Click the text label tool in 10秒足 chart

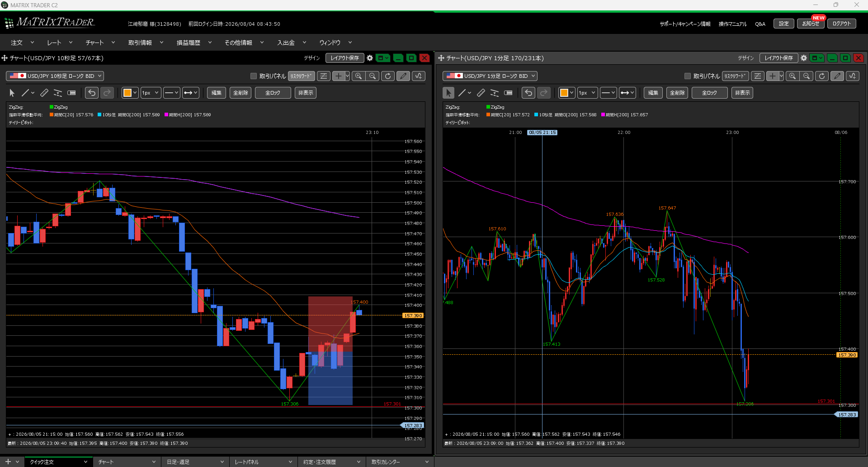coord(71,93)
